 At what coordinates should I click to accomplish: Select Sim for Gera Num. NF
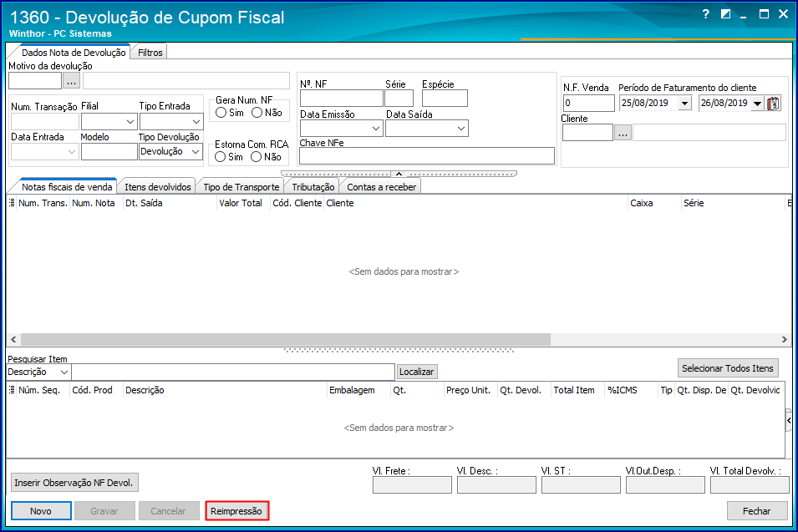(x=221, y=113)
